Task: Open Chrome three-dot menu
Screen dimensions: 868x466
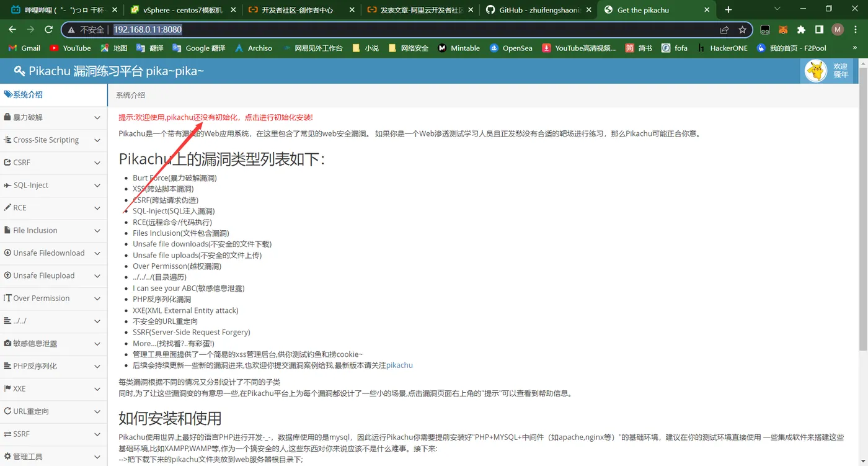Action: pos(856,29)
